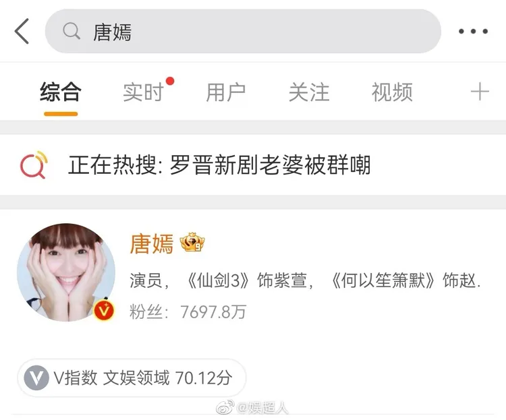Click the Weibo watermark logo at bottom
This screenshot has width=506, height=420.
pos(225,407)
